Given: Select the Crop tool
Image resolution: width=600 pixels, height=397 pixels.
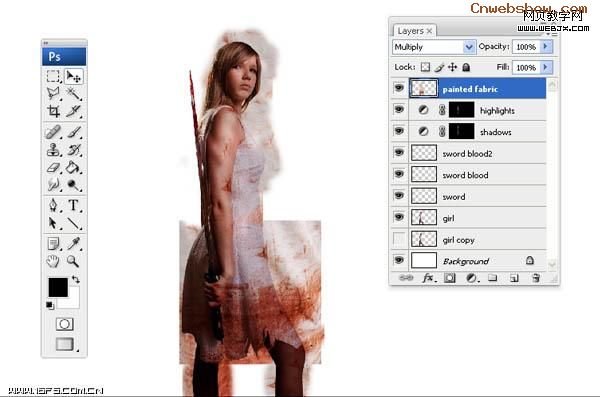Looking at the screenshot, I should [54, 111].
